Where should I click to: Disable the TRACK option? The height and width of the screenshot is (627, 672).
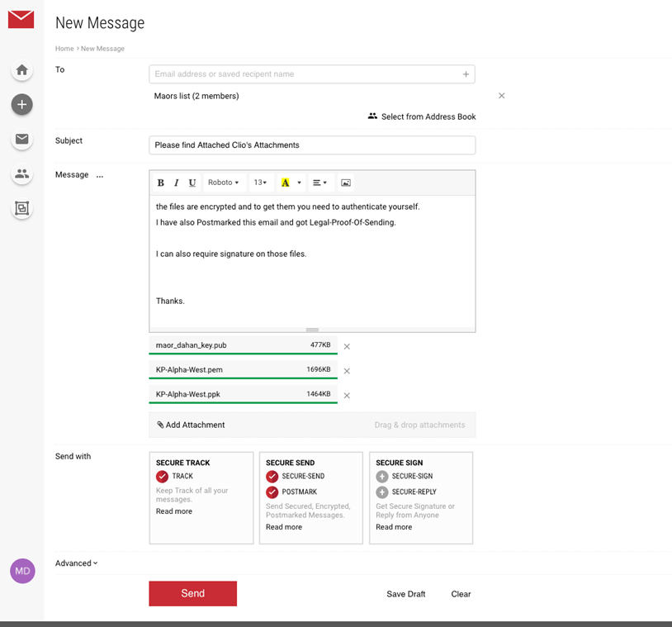pyautogui.click(x=162, y=477)
